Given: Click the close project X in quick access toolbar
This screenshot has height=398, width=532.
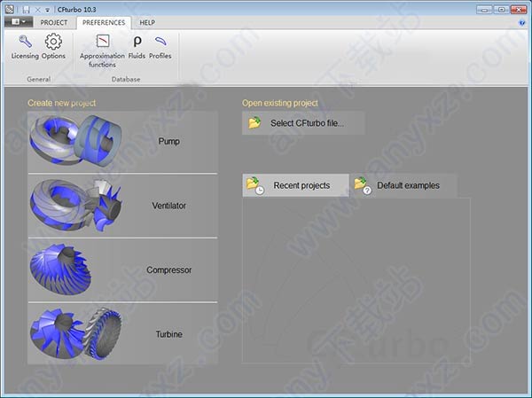Looking at the screenshot, I should pos(37,10).
